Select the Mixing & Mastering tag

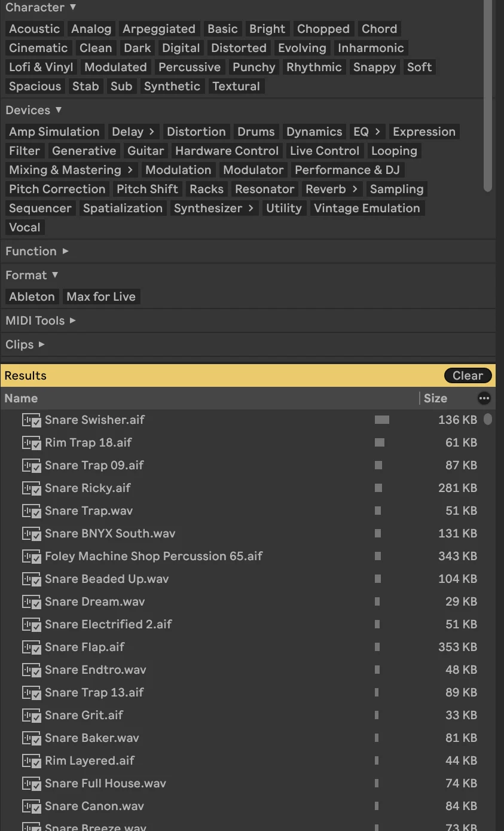point(71,170)
